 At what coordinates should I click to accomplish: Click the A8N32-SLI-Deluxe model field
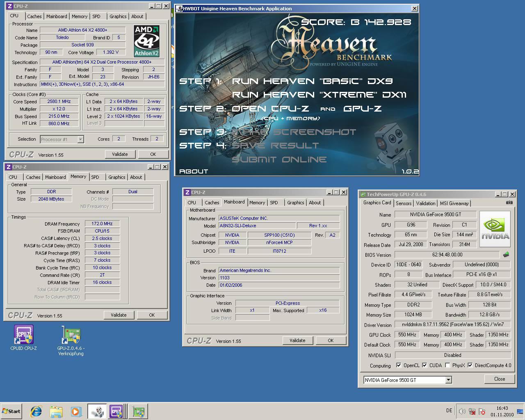(x=257, y=226)
